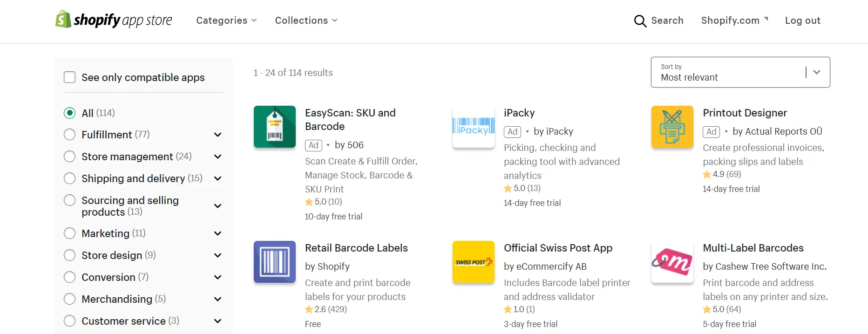Open the Sort by Most relevant dropdown
868x334 pixels.
(740, 72)
